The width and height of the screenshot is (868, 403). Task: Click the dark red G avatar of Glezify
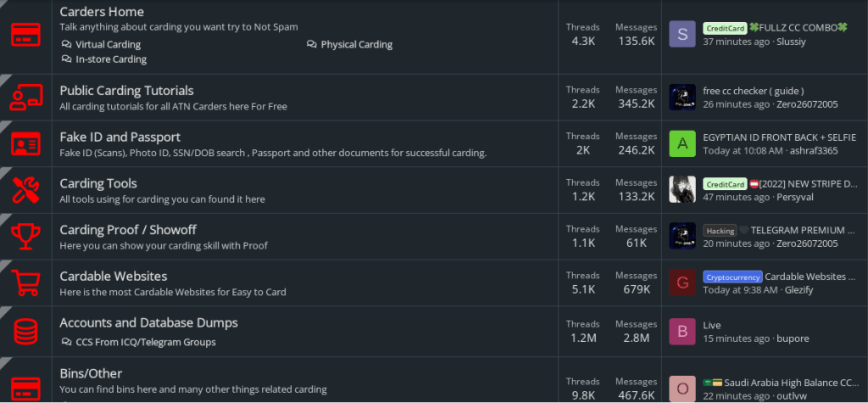tap(682, 283)
